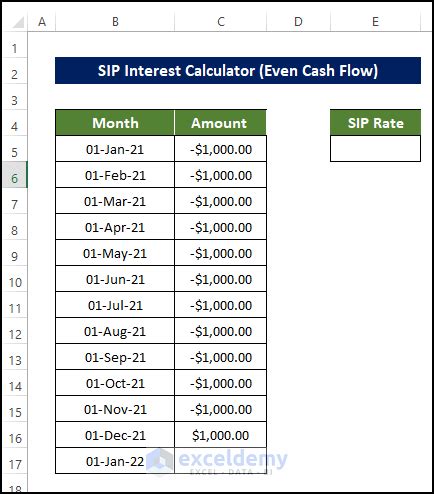Click the select-all triangle corner icon
Viewport: 434px width, 494px height.
tap(18, 22)
